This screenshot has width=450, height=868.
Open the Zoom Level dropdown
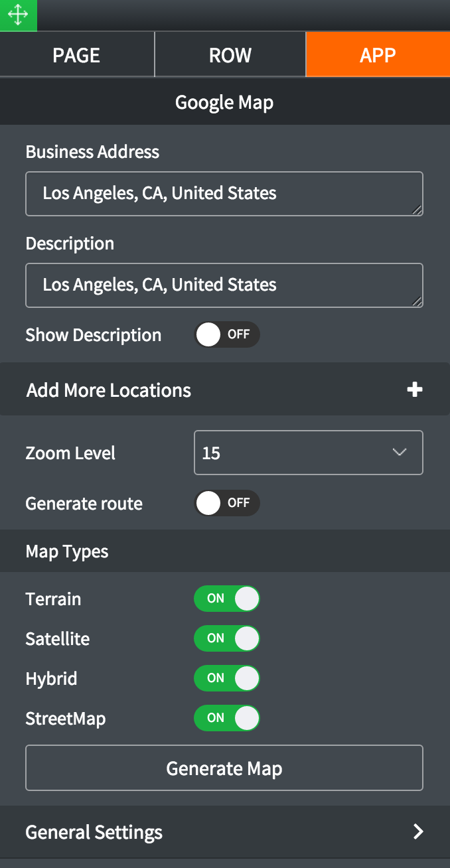308,453
